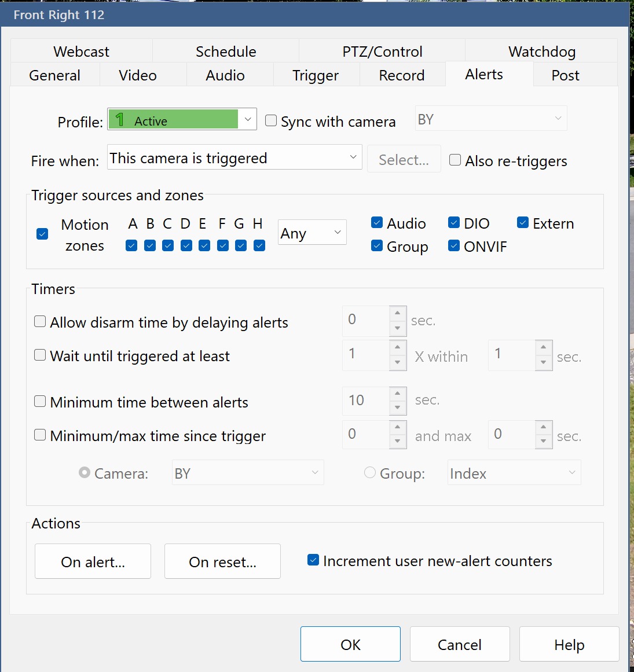Enable Sync with camera
This screenshot has height=672, width=634.
pos(271,121)
